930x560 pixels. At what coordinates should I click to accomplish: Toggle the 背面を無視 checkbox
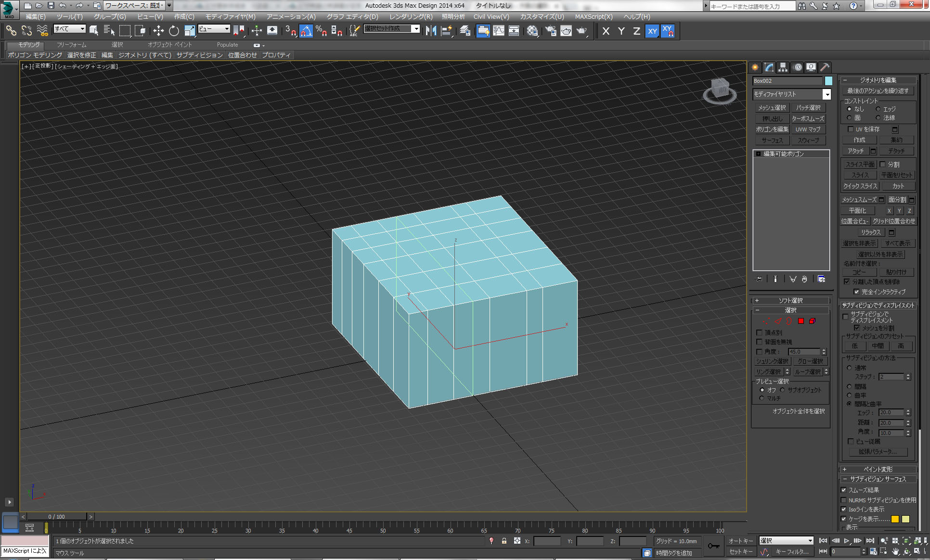[760, 342]
